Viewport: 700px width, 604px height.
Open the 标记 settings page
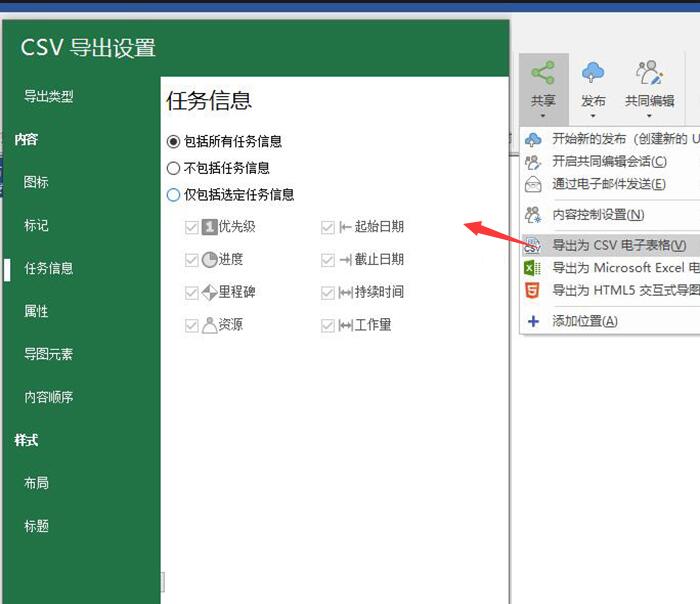(x=36, y=225)
